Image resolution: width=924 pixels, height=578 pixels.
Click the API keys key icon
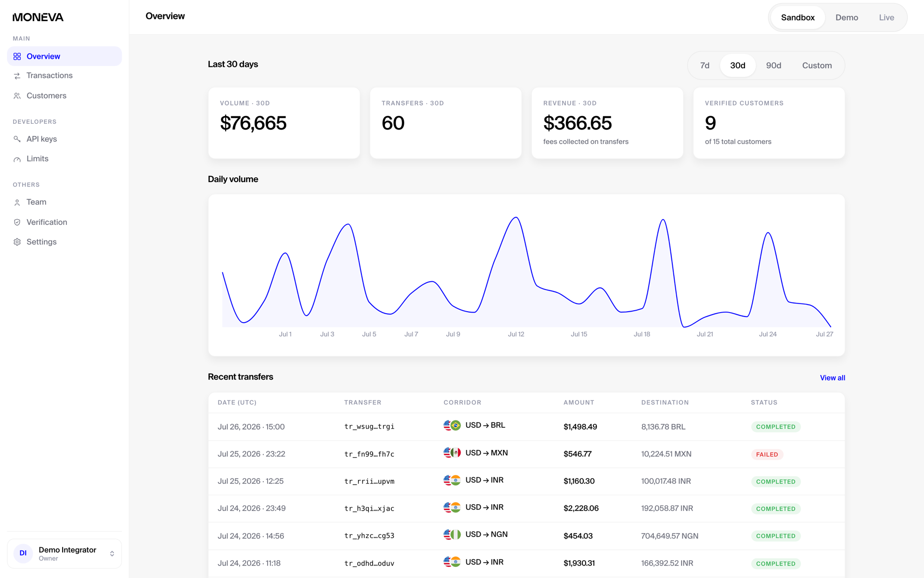17,139
